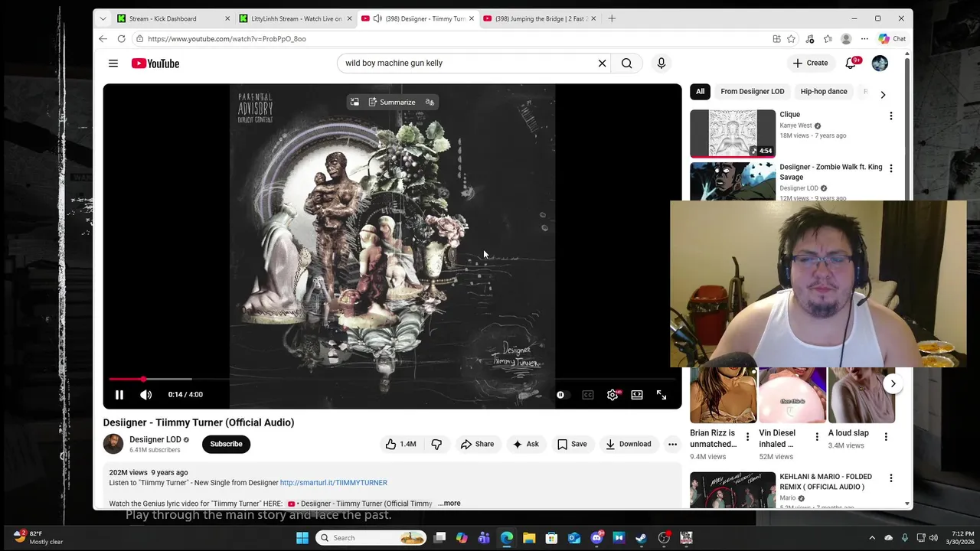Open OBS Studio from the taskbar
This screenshot has width=980, height=551.
point(664,538)
